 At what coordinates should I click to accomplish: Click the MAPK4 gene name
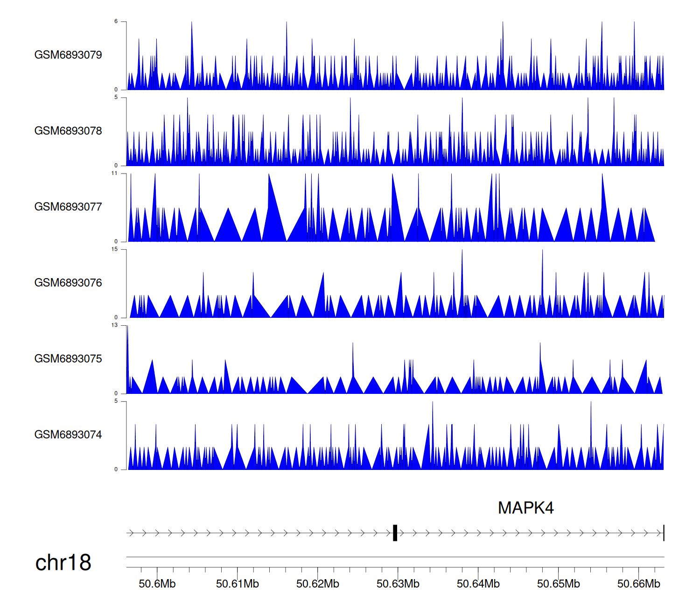525,508
